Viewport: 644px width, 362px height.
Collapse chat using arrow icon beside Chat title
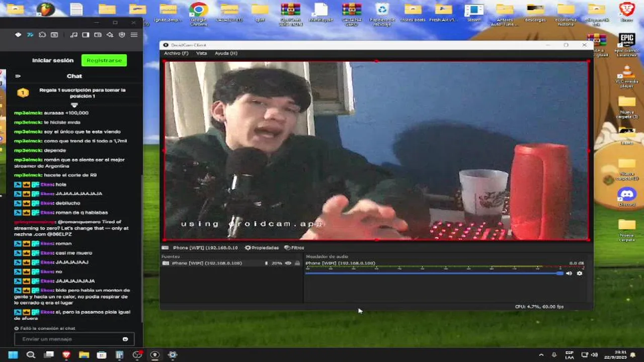pos(18,76)
